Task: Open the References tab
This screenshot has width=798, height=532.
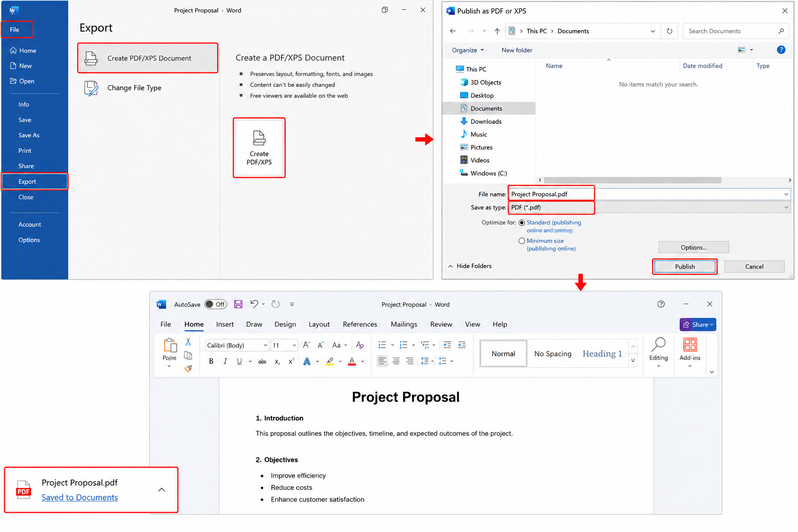Action: (360, 324)
